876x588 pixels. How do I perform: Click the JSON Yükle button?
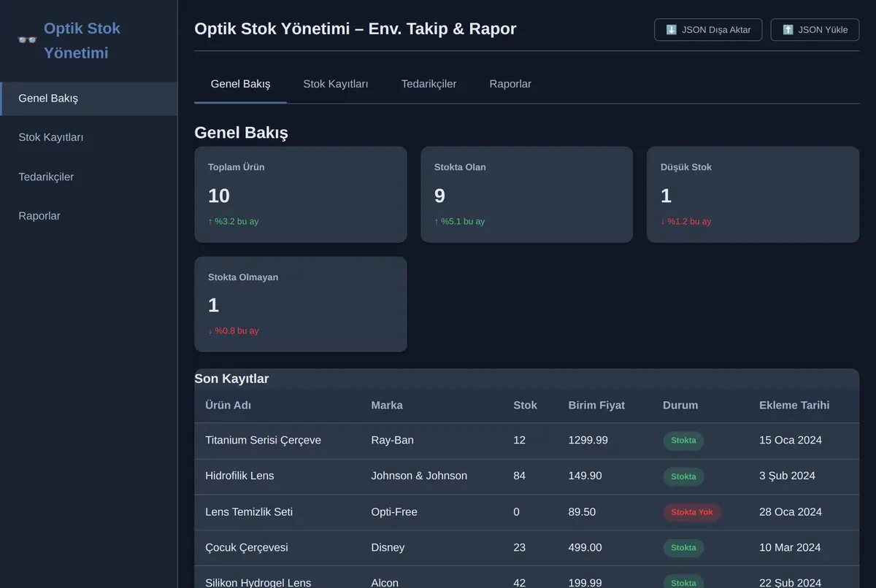(815, 30)
